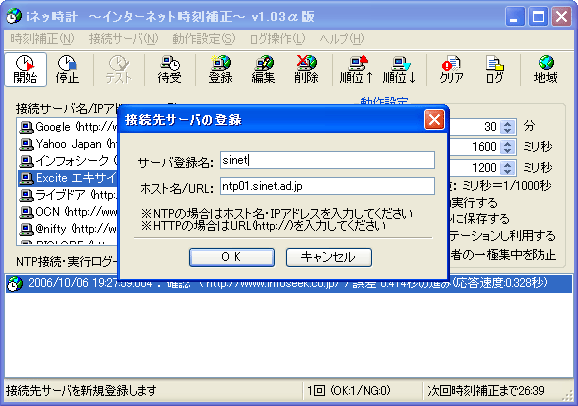Screen dimensions: 578x406
Task: Click the 停止 (stop) toolbar icon
Action: point(67,69)
